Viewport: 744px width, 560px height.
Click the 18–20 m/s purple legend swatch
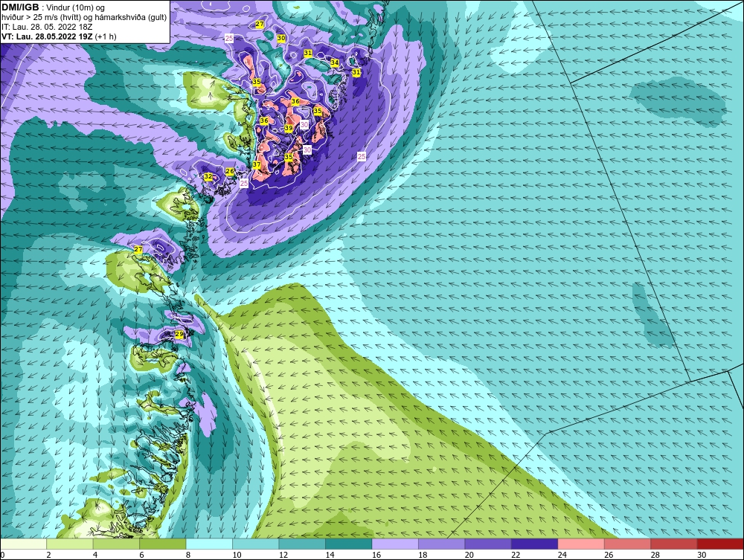point(442,544)
